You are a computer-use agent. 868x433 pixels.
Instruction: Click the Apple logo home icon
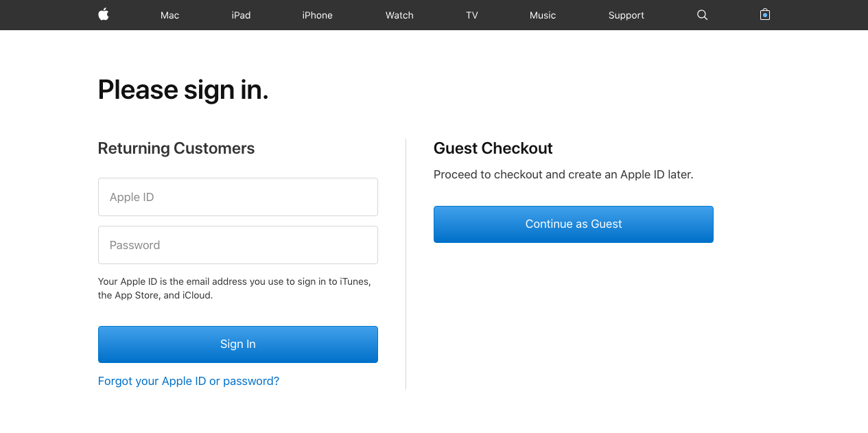[104, 14]
